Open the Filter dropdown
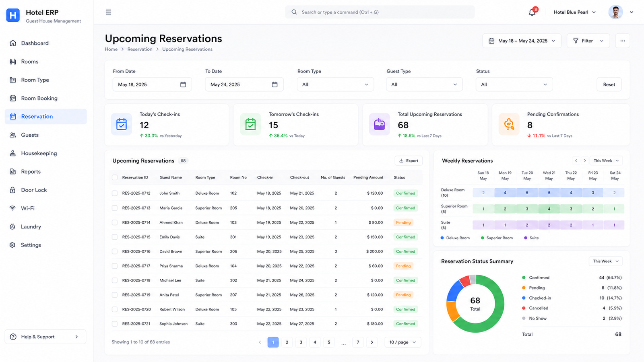Image resolution: width=644 pixels, height=362 pixels. [588, 41]
